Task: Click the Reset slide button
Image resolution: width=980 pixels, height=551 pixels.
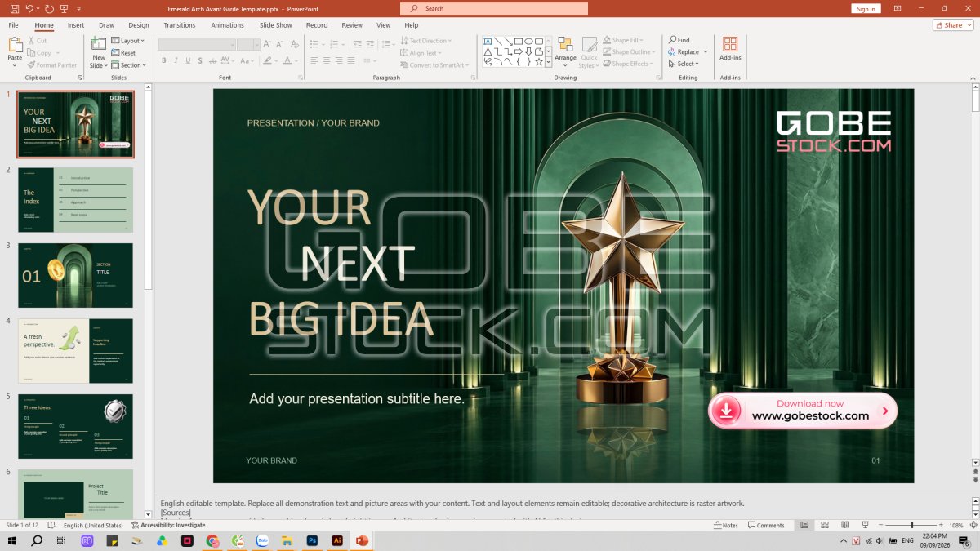Action: [x=123, y=52]
